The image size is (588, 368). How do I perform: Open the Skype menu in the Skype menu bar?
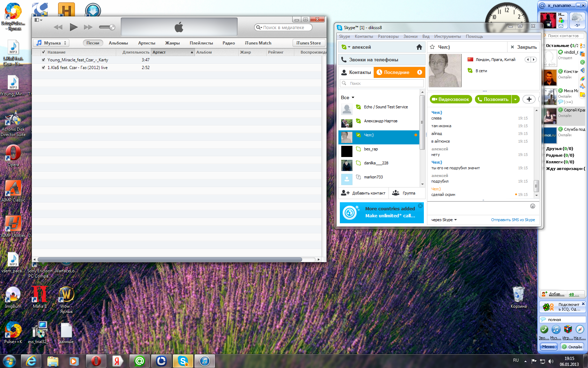(x=344, y=36)
